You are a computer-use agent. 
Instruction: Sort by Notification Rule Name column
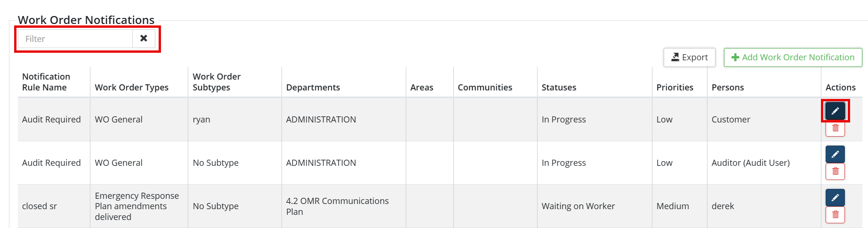tap(46, 82)
